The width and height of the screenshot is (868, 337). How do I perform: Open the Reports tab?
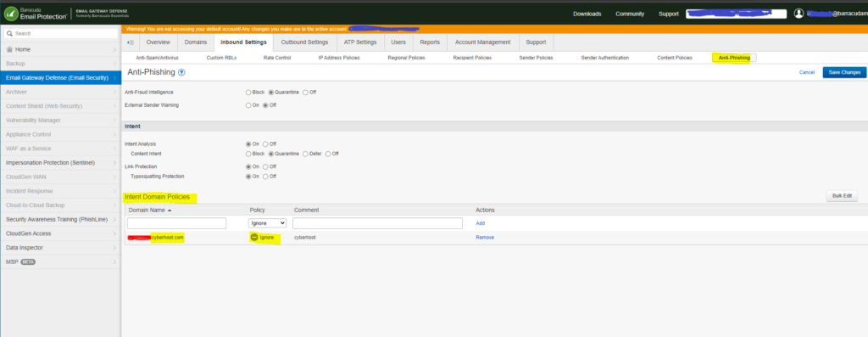tap(430, 42)
